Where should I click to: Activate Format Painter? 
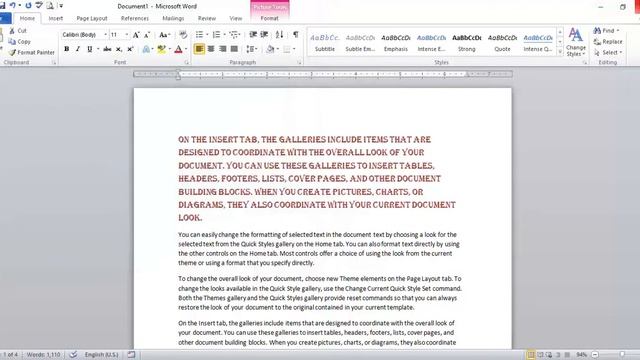31,52
